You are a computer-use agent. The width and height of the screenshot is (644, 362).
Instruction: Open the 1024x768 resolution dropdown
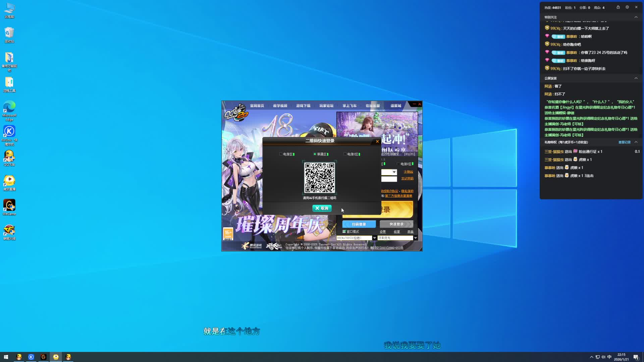click(x=375, y=238)
